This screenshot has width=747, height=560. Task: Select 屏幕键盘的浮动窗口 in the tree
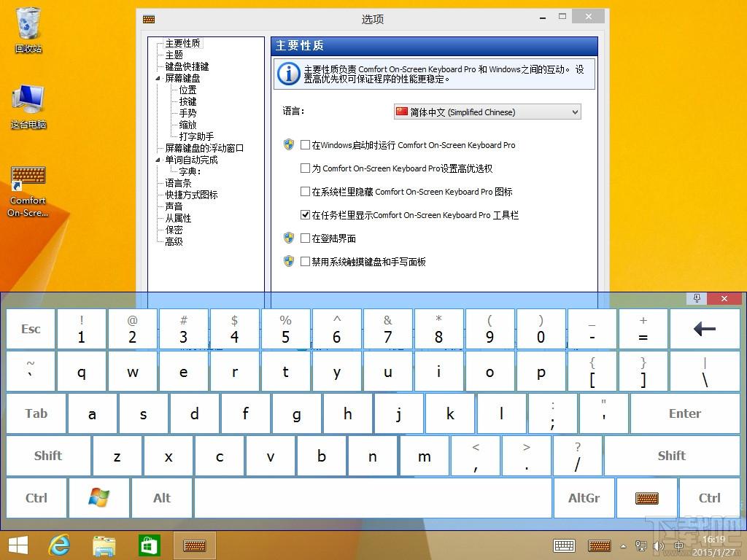(x=204, y=148)
